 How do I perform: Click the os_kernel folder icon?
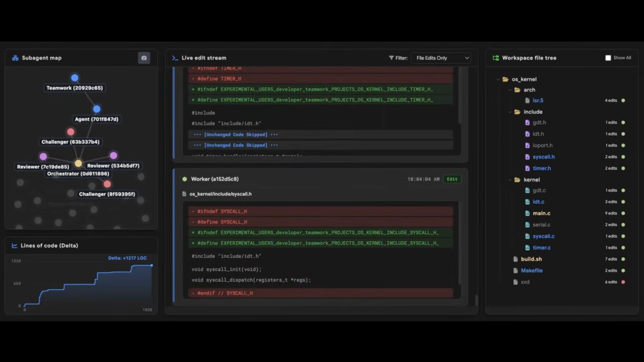pyautogui.click(x=505, y=79)
